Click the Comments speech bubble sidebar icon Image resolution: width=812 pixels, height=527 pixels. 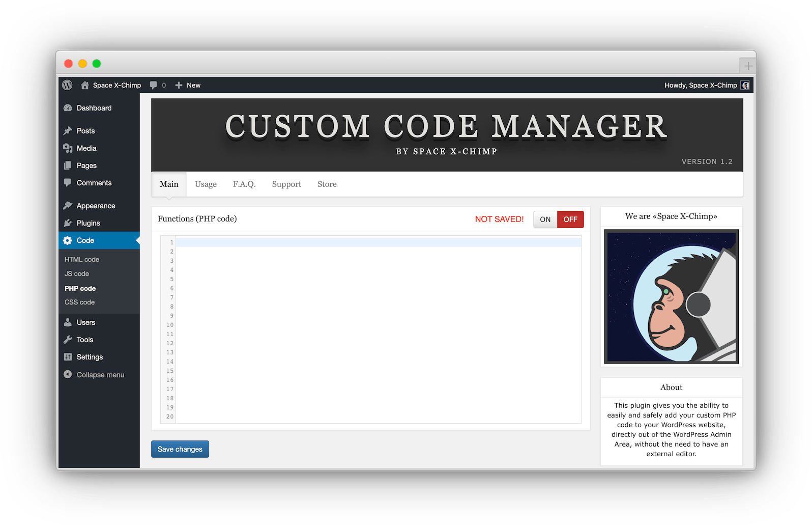[x=68, y=183]
